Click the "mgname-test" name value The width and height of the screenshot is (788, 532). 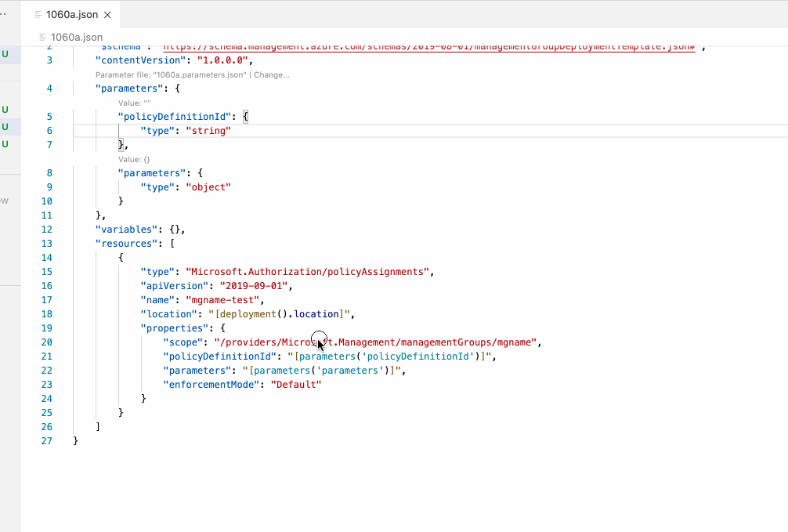(x=222, y=299)
